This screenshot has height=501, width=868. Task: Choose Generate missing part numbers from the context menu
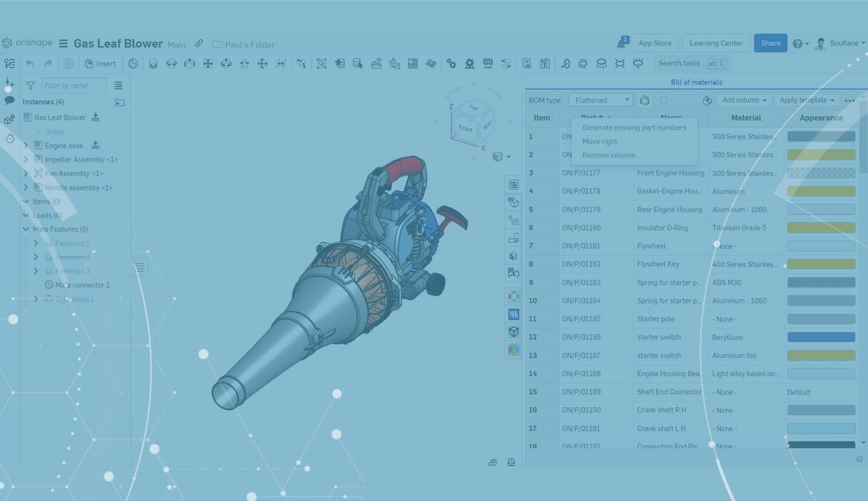634,127
